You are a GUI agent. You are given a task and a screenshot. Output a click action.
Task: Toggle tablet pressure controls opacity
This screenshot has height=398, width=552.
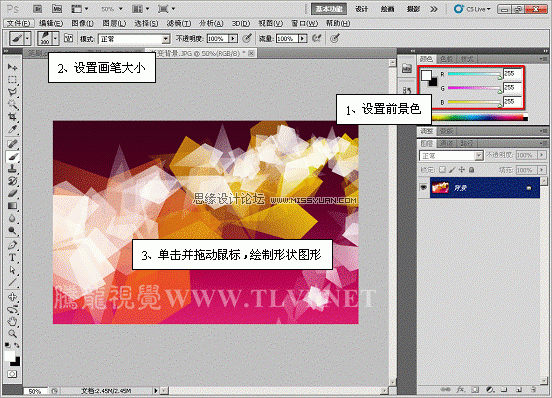(247, 38)
